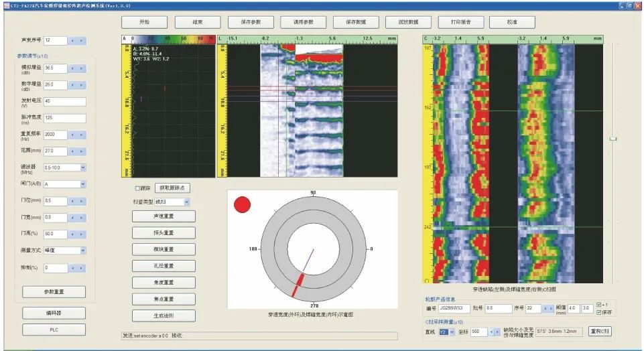The width and height of the screenshot is (644, 351).
Task: Click the 焦点重置 focus reset button
Action: point(164,299)
